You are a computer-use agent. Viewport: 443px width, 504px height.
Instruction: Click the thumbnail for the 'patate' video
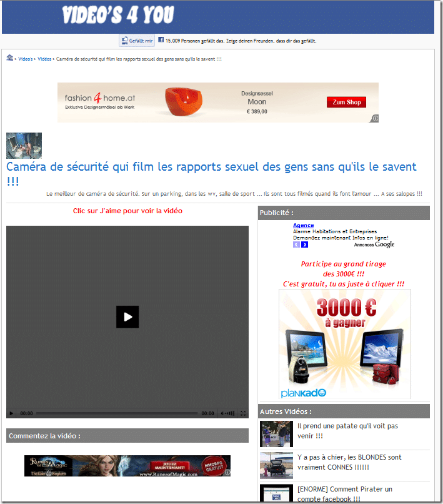tap(276, 434)
